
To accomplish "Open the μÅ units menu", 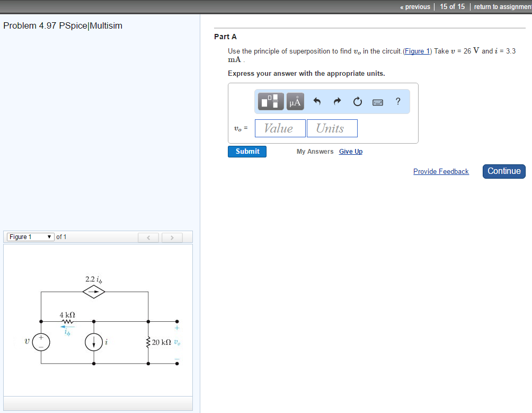I will click(x=295, y=101).
